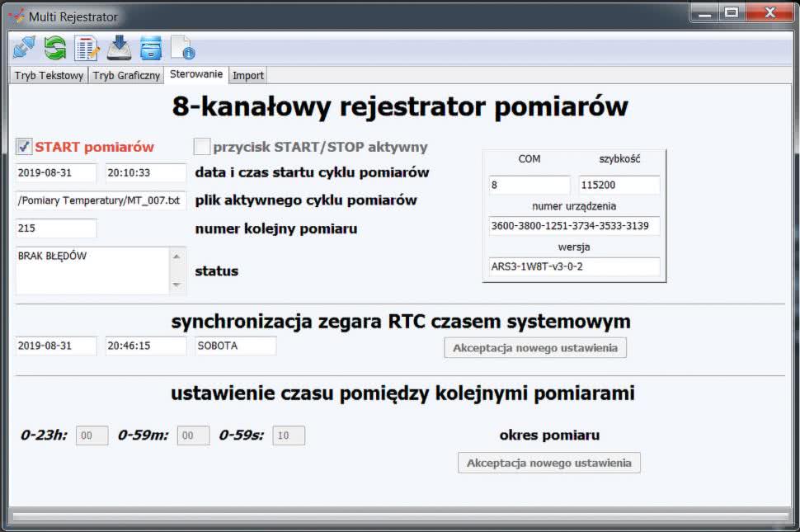The image size is (800, 532).
Task: Maximize the Multi Rejestrator window
Action: click(x=731, y=13)
